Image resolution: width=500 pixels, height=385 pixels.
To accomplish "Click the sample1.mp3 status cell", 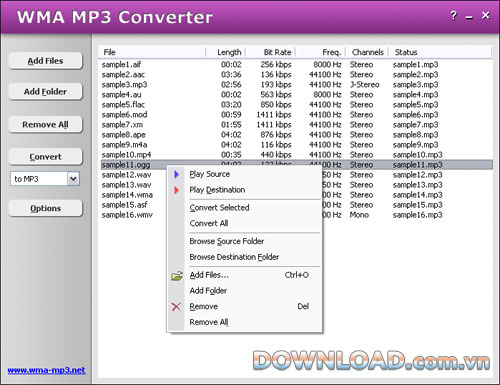I will pyautogui.click(x=415, y=65).
